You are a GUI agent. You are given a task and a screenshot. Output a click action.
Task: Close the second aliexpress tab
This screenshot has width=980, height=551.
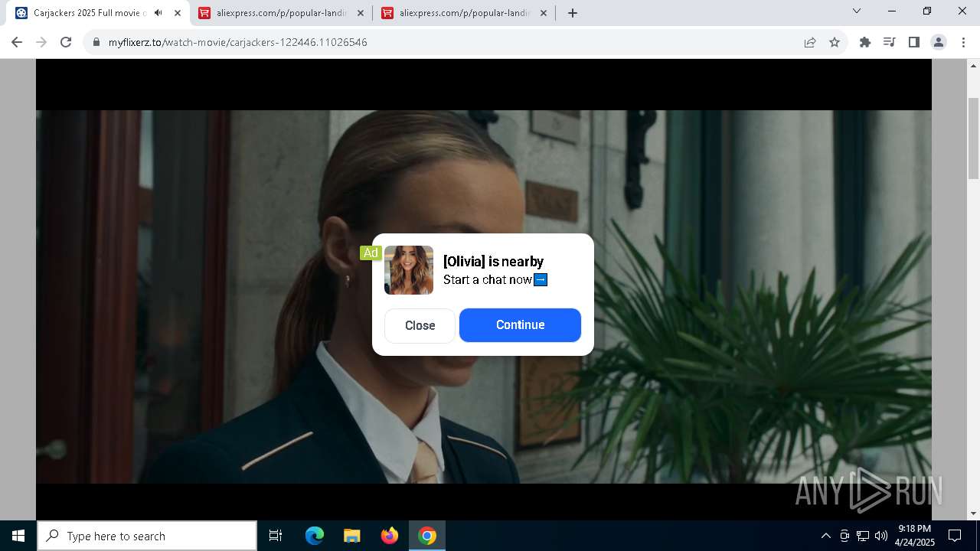pyautogui.click(x=544, y=13)
